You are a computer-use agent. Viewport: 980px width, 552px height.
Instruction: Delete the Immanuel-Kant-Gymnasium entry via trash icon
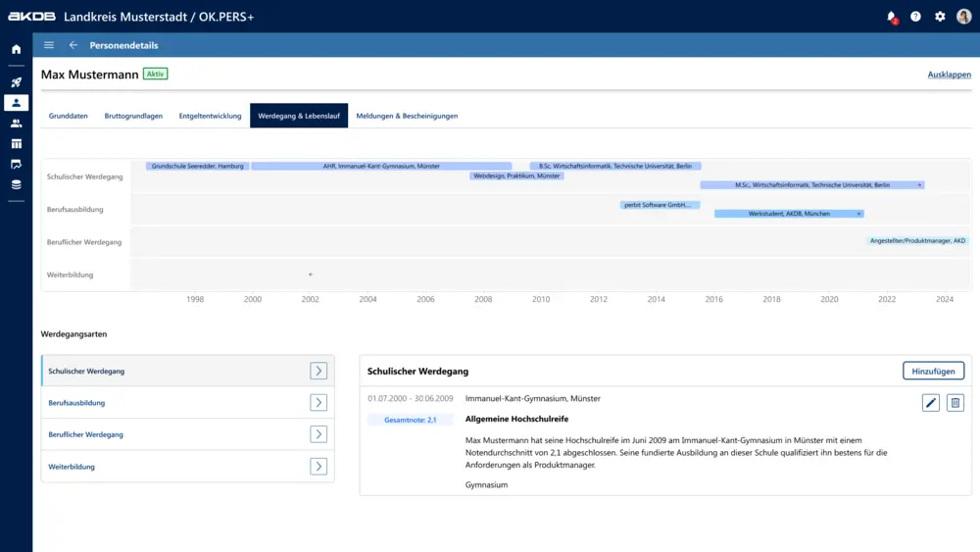pyautogui.click(x=955, y=403)
